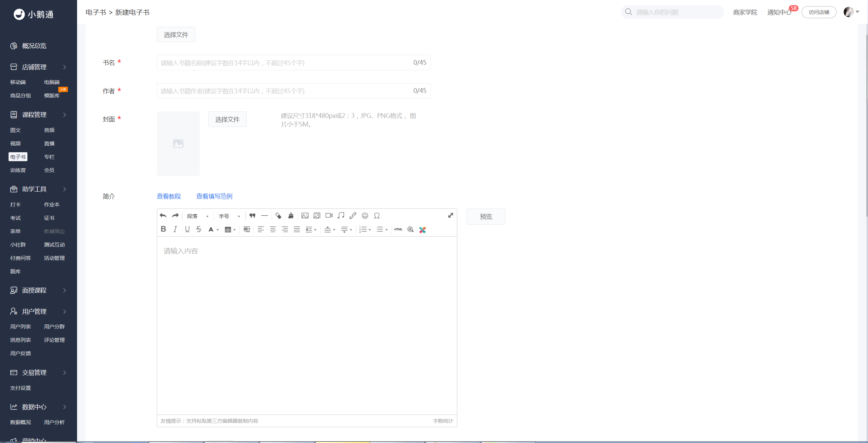Toggle italic text formatting
Screen dimensions: 868x443
175,229
